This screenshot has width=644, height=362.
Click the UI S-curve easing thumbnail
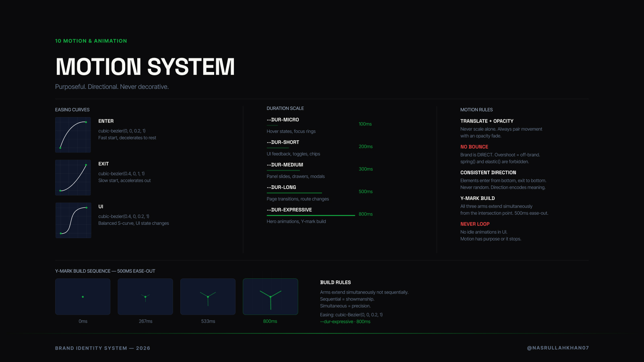click(x=73, y=220)
